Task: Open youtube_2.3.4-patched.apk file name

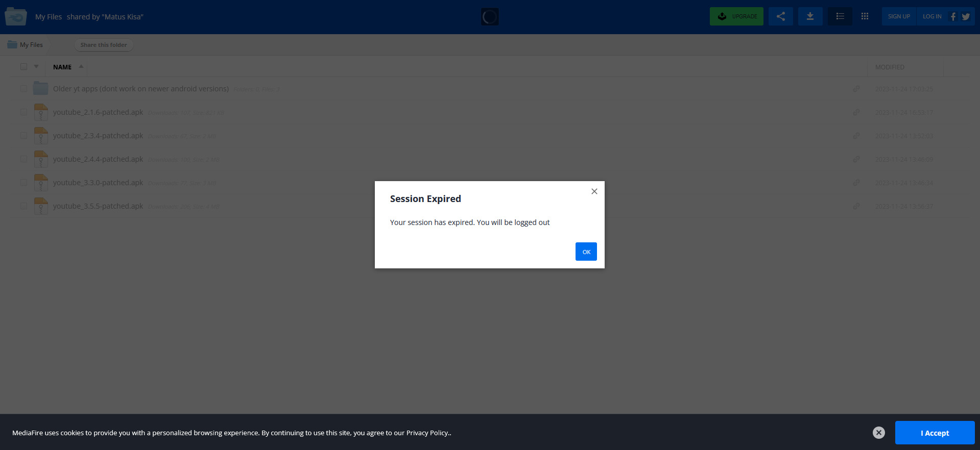Action: (98, 136)
